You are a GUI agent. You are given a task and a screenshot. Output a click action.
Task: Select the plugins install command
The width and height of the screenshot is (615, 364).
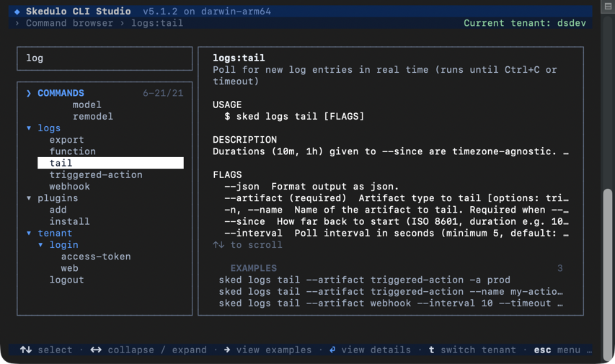coord(69,221)
